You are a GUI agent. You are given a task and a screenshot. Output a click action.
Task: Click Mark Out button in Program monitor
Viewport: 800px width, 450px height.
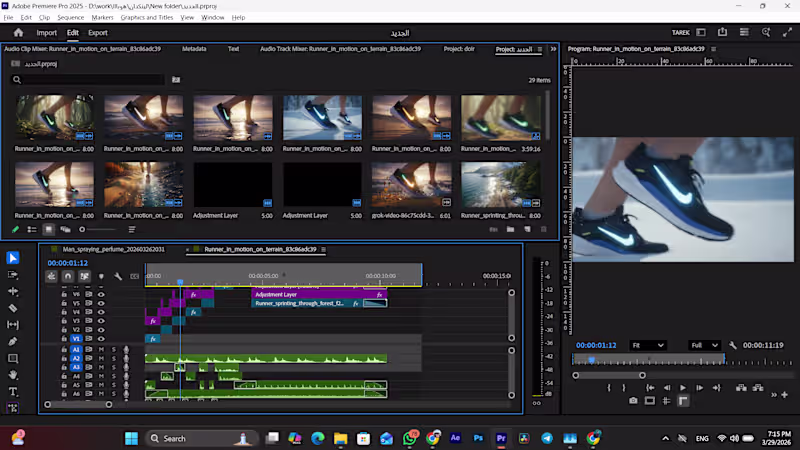[623, 388]
